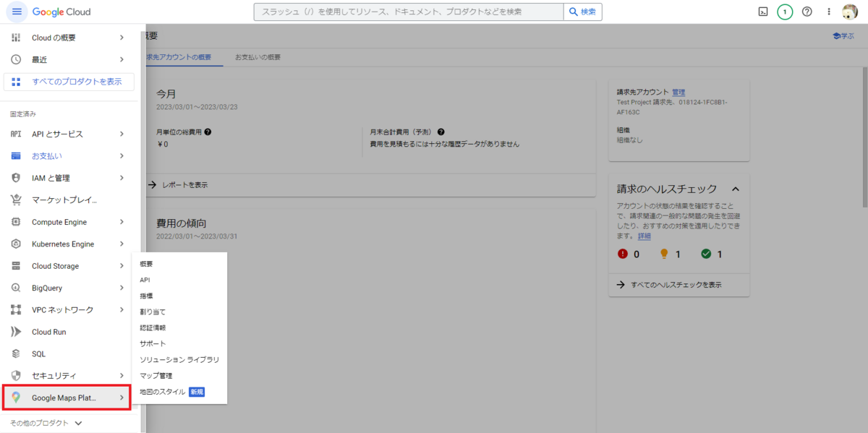This screenshot has height=433, width=868.
Task: Click the BigQuery icon
Action: pyautogui.click(x=16, y=288)
